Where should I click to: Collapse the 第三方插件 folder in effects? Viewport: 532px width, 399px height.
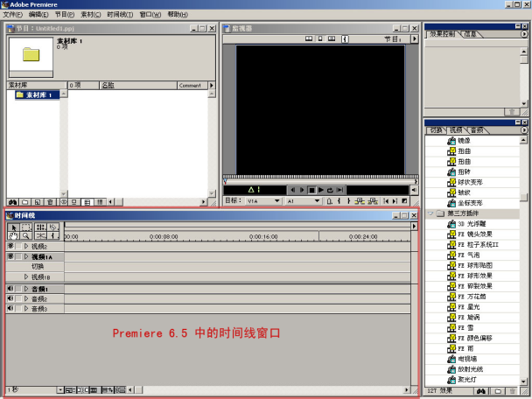[x=430, y=213]
